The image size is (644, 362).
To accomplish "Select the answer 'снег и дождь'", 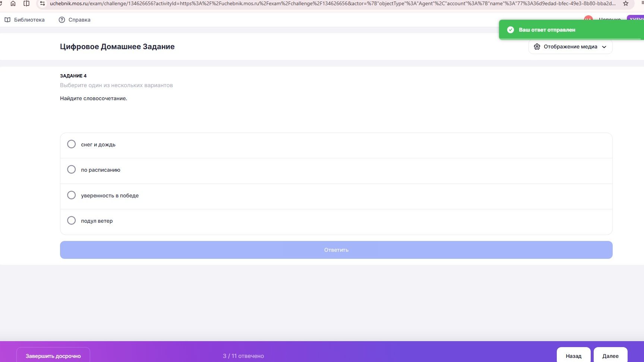I will (336, 145).
